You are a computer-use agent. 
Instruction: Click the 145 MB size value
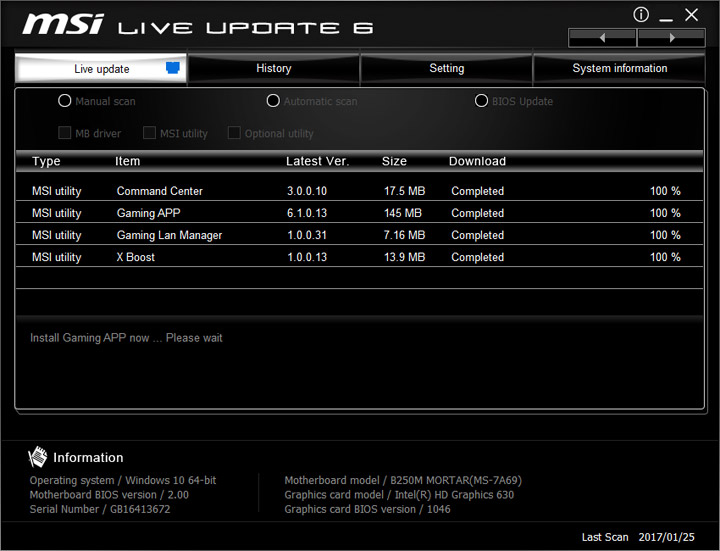pos(402,213)
